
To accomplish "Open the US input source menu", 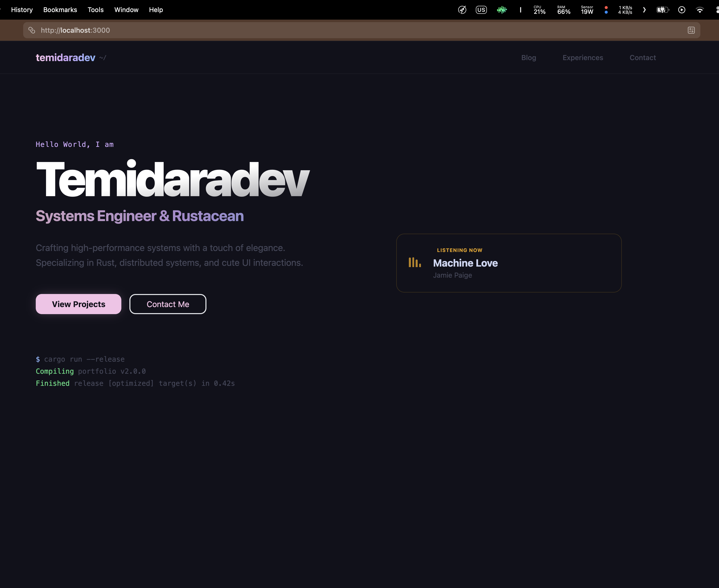I will (x=481, y=10).
